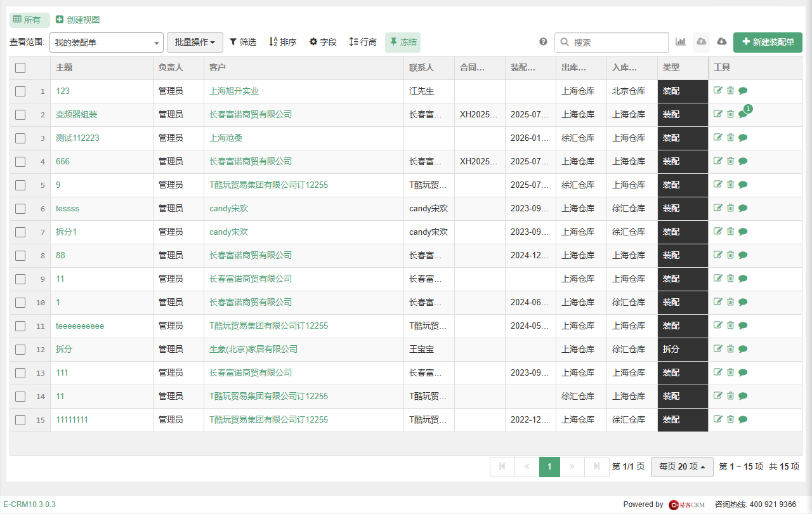Select checkbox for row 11111111

pyautogui.click(x=20, y=419)
